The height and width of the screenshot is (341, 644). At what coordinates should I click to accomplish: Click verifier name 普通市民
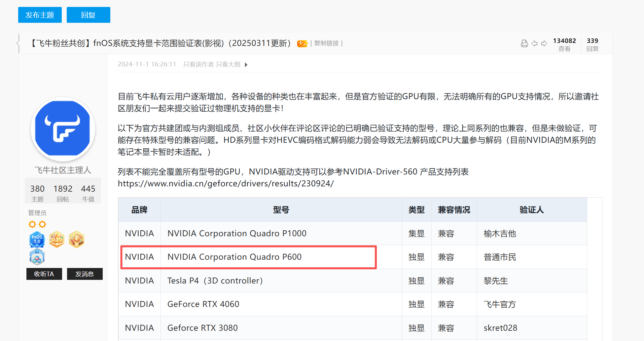pos(500,257)
